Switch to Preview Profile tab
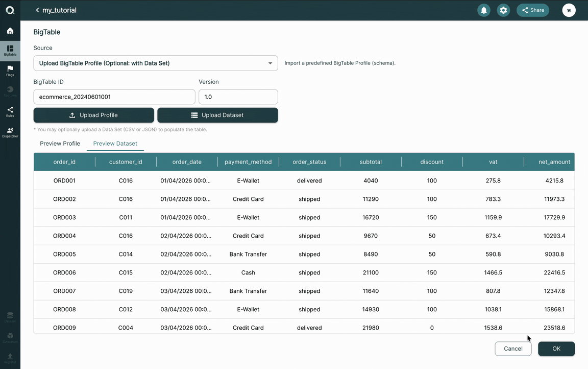 60,144
